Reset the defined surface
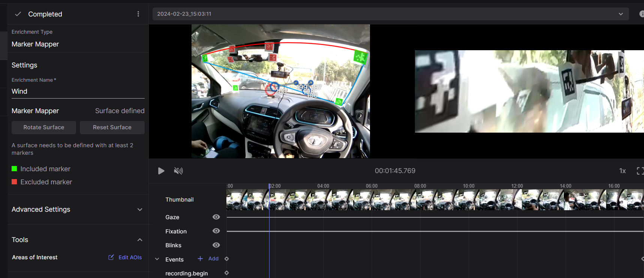The image size is (644, 278). (112, 127)
